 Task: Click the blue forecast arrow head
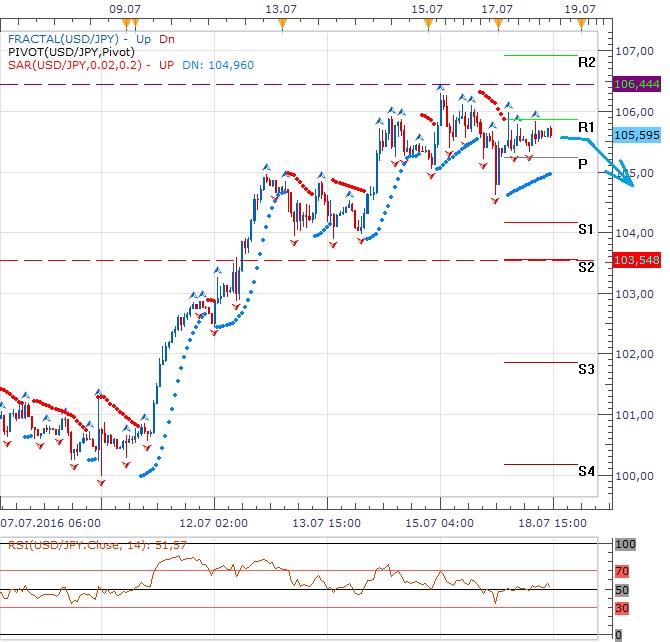tap(629, 178)
